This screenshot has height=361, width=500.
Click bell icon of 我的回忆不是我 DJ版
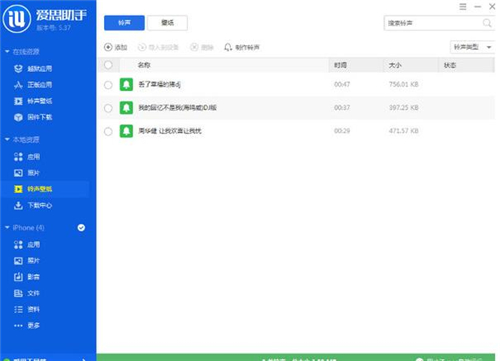[126, 108]
